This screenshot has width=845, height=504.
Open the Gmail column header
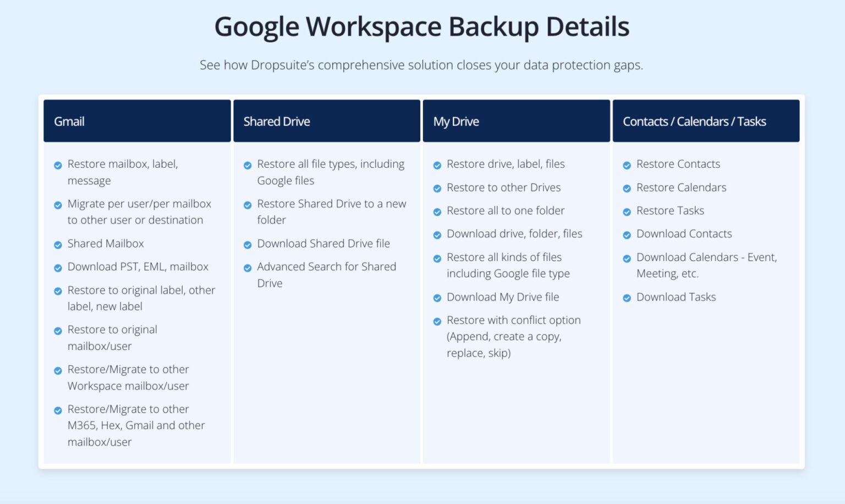coord(137,121)
